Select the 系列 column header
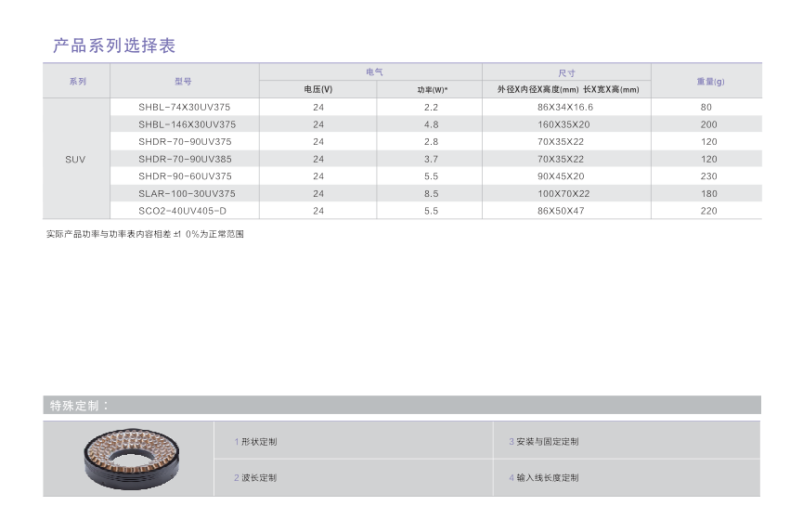Screen dimensions: 803x532 [x=78, y=82]
